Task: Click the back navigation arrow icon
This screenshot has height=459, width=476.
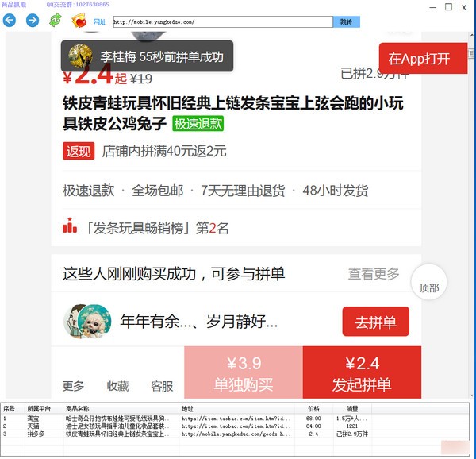Action: 10,21
